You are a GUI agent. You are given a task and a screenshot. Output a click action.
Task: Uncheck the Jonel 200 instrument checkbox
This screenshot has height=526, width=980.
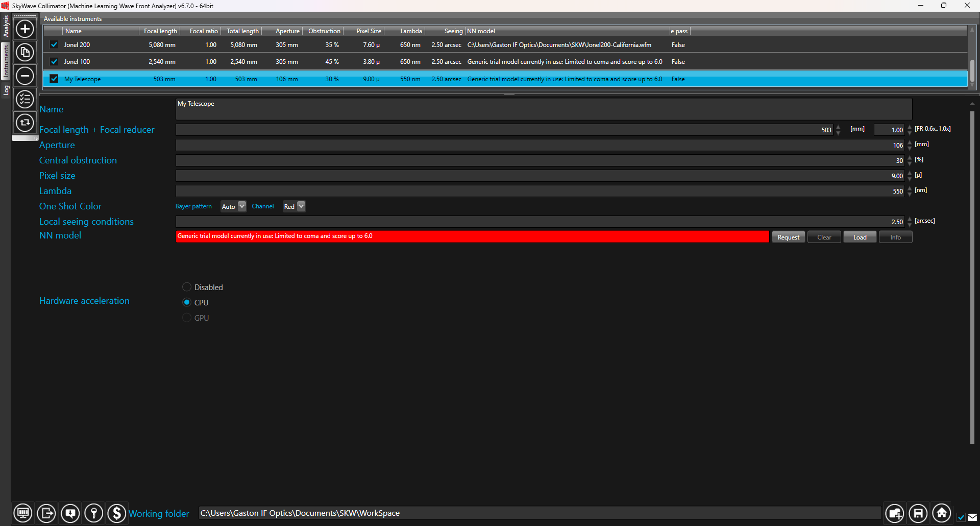click(54, 45)
